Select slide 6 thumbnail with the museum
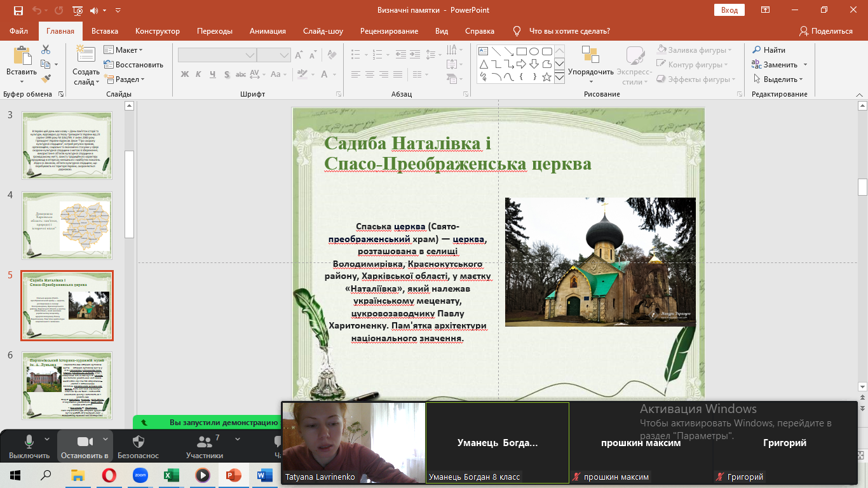Viewport: 868px width, 488px height. [67, 386]
